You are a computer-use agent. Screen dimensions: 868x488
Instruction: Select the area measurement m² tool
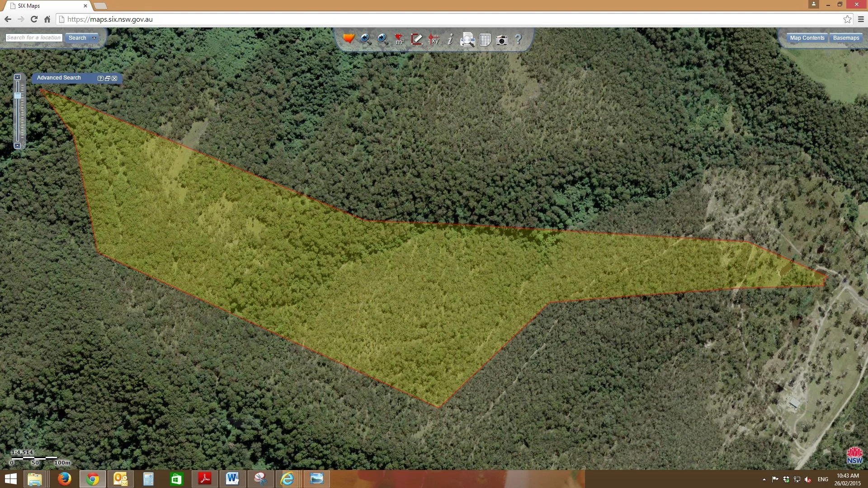399,39
